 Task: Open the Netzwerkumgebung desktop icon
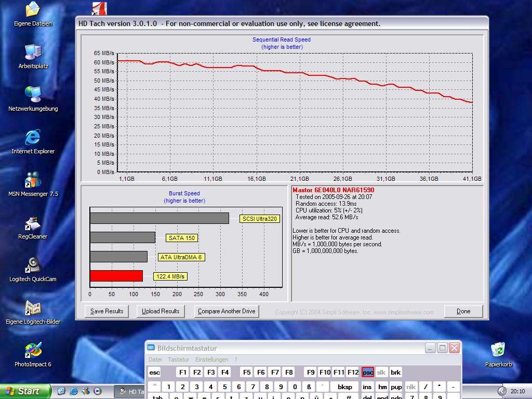click(33, 99)
